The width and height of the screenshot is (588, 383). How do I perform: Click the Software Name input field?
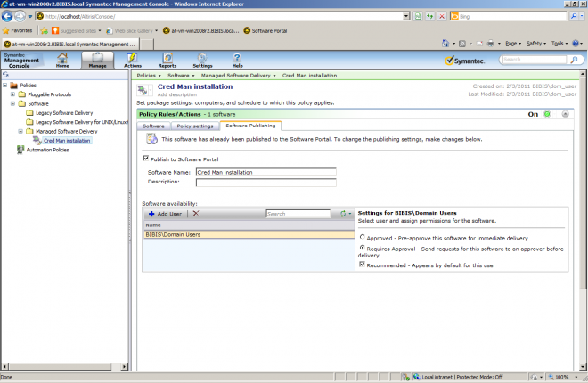pyautogui.click(x=265, y=172)
